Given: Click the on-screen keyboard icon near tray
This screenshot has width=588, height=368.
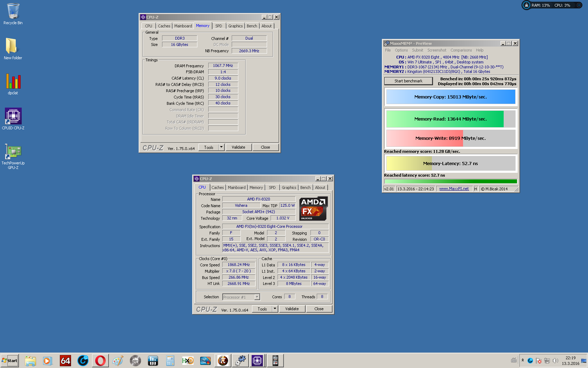Looking at the screenshot, I should click(x=514, y=360).
